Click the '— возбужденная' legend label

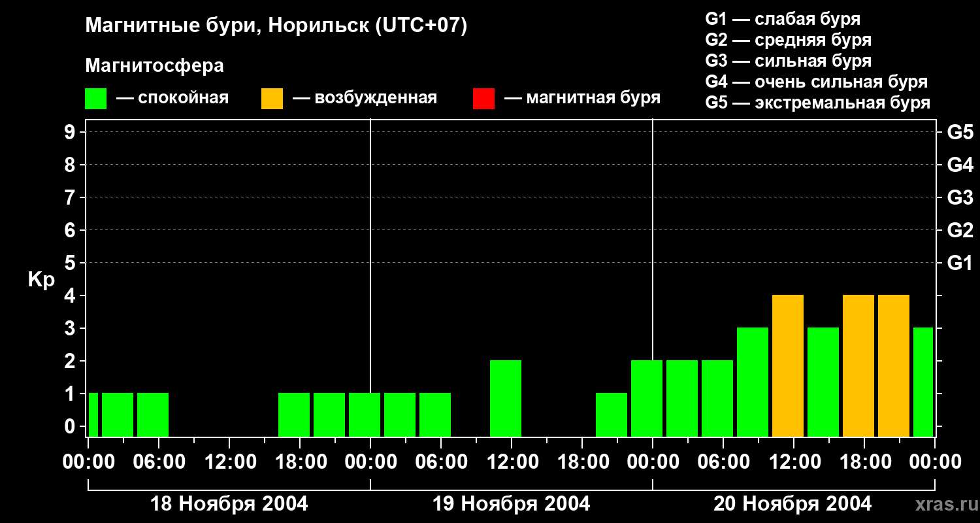click(x=365, y=98)
